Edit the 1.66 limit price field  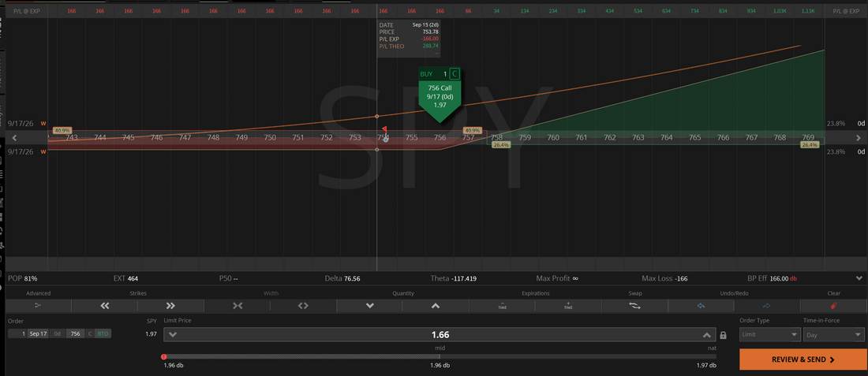pos(440,334)
